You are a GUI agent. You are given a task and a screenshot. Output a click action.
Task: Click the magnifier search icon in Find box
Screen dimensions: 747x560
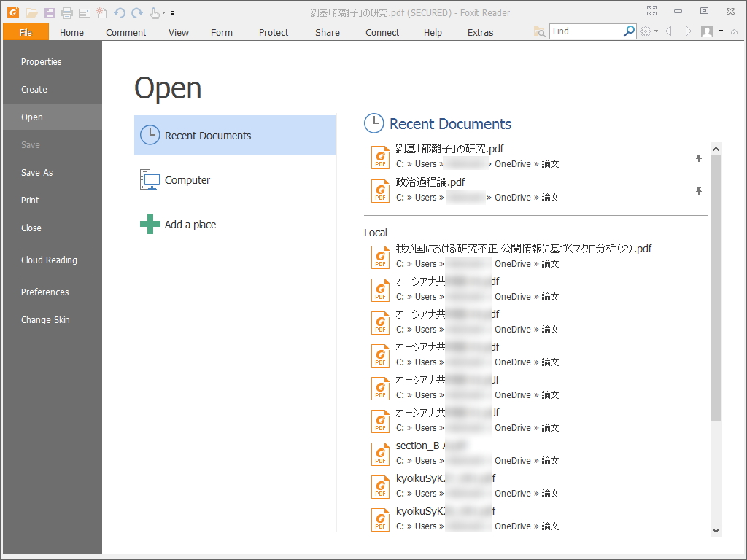pos(629,31)
